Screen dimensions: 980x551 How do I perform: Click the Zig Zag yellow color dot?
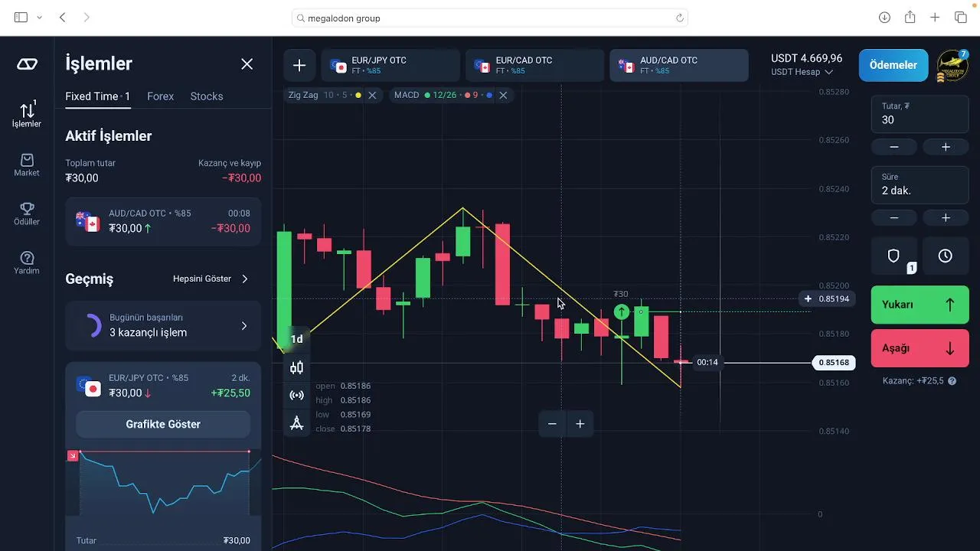pos(358,95)
